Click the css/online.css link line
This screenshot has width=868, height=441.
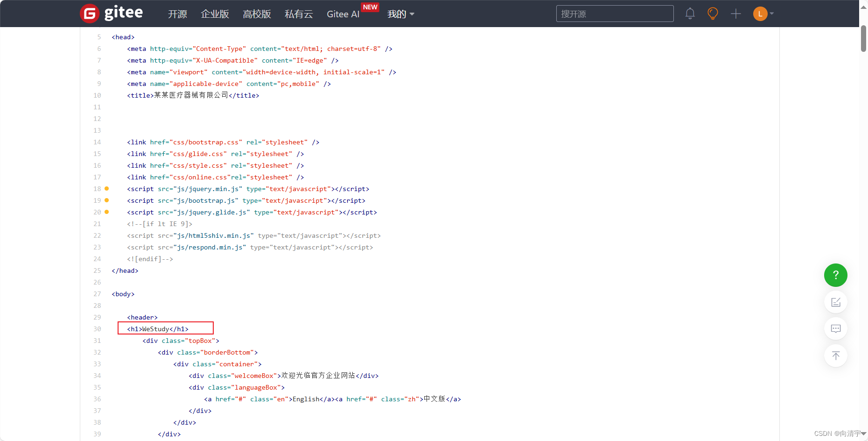point(215,177)
